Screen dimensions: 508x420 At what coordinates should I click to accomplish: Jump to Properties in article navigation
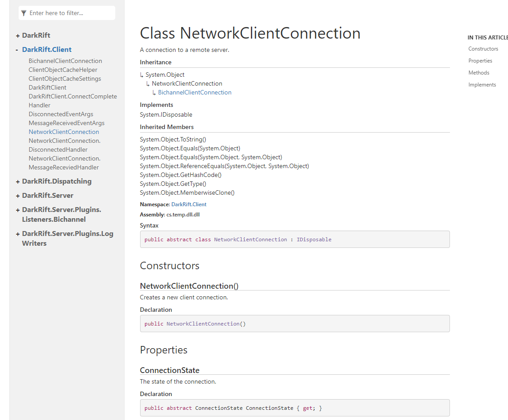[x=480, y=61]
